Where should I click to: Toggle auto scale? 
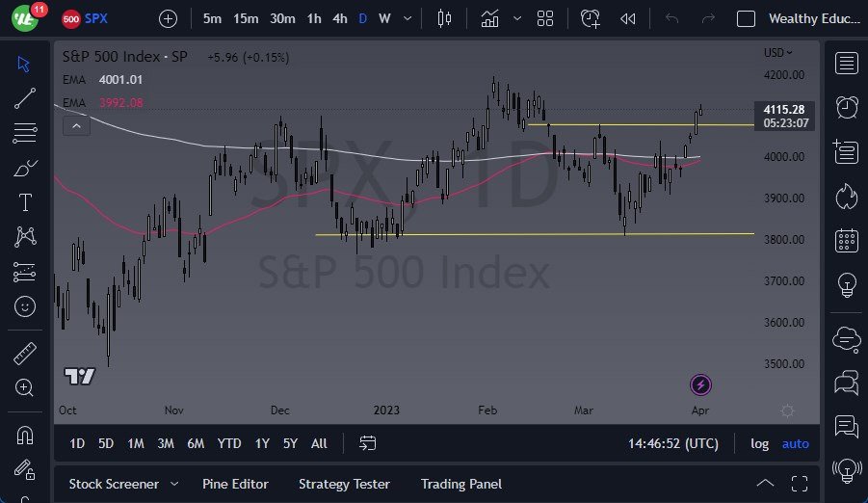796,443
